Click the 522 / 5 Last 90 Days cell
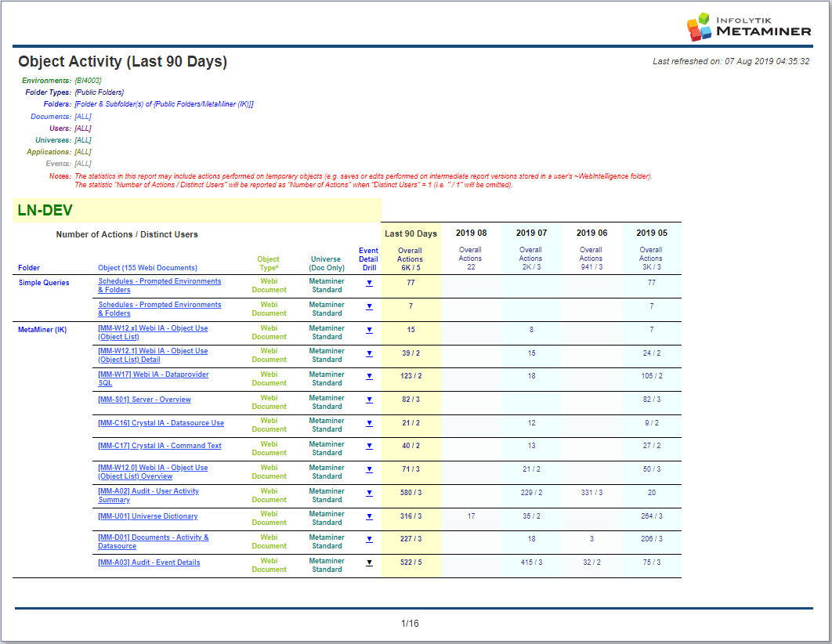Viewport: 832px width, 644px height. 411,563
